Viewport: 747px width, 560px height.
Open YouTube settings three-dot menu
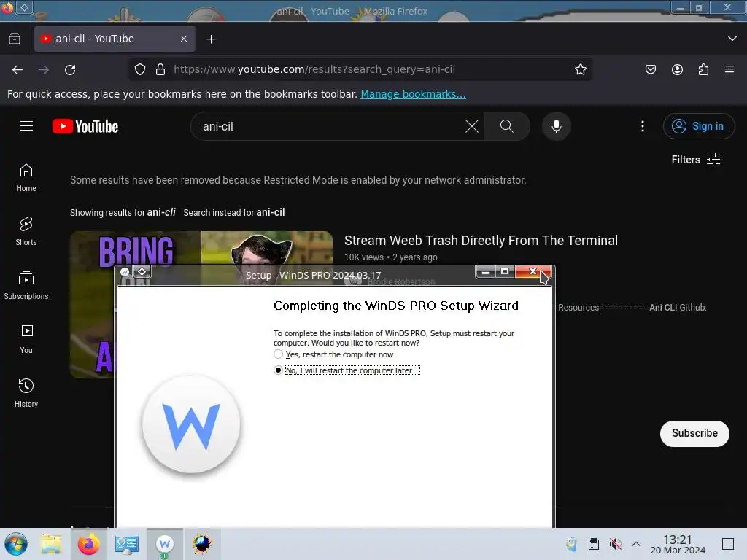click(x=643, y=126)
